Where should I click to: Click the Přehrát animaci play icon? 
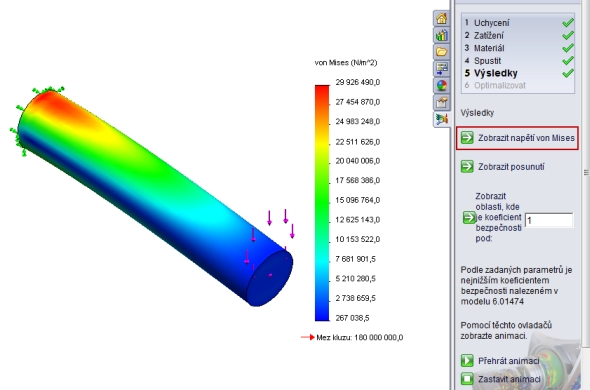click(467, 361)
